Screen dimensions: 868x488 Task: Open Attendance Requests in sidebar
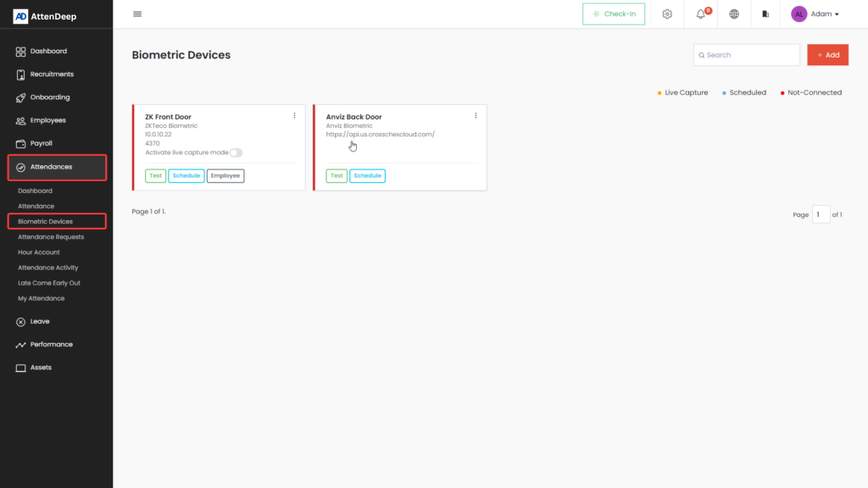tap(51, 237)
